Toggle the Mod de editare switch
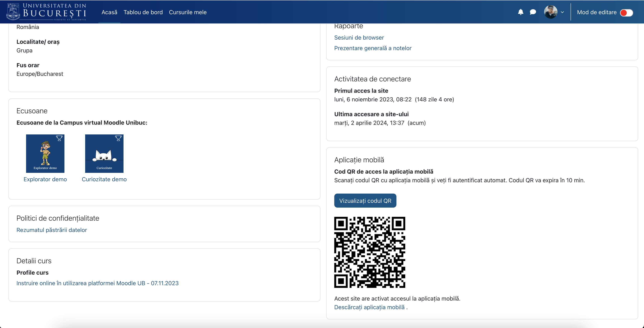644x328 pixels. click(626, 12)
